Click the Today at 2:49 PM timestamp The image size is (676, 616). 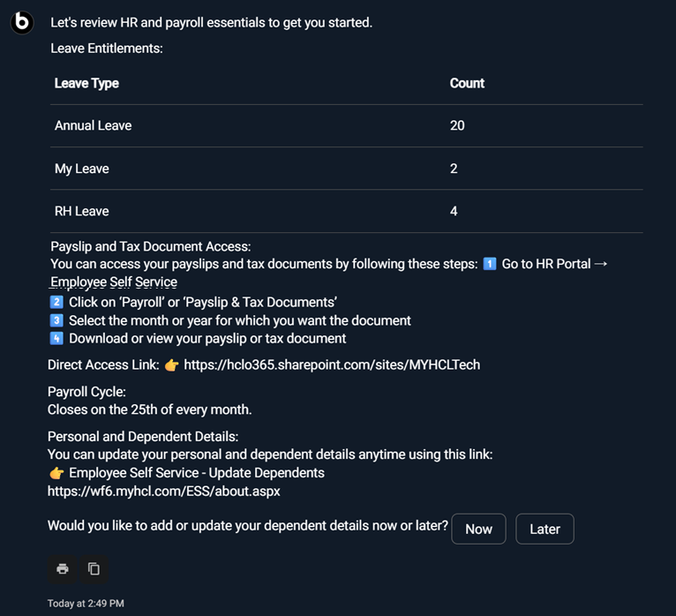pos(86,604)
